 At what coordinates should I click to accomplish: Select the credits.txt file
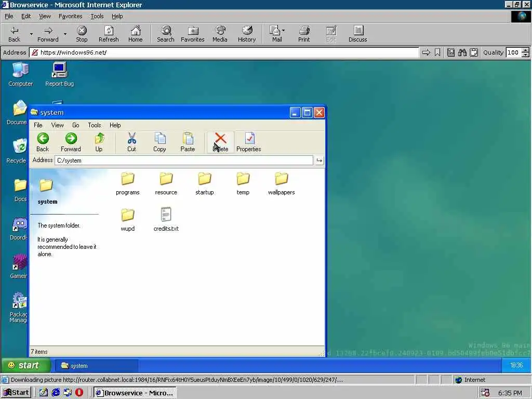point(166,220)
